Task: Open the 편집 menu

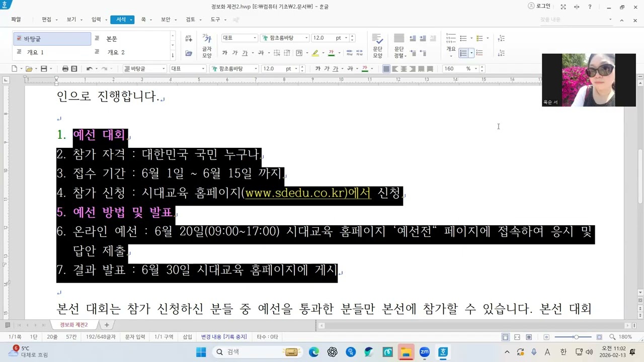Action: (47, 20)
